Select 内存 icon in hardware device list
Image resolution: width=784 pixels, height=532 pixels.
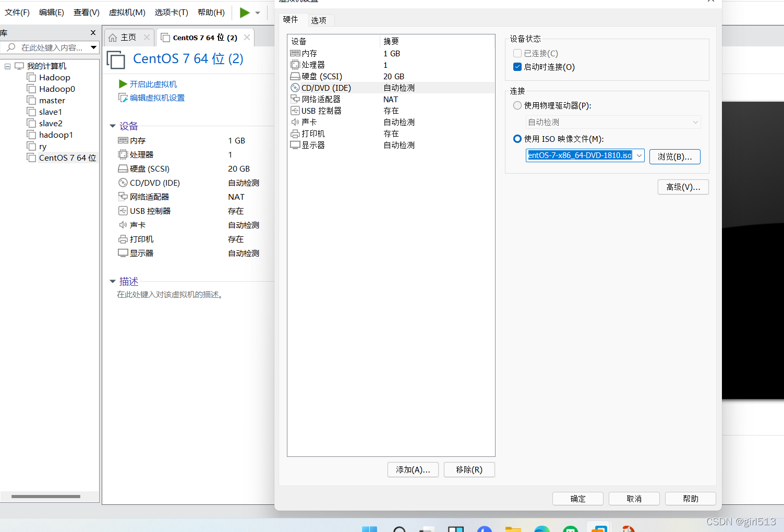pyautogui.click(x=295, y=53)
